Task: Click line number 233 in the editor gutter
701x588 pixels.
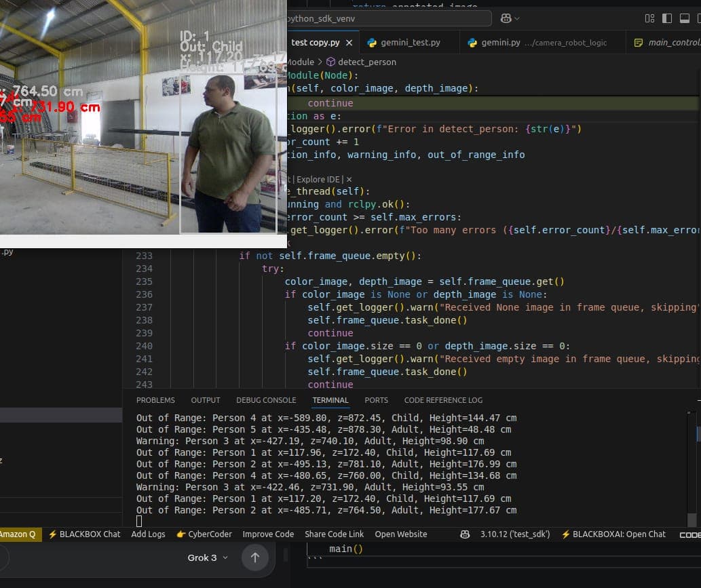Action: point(144,256)
